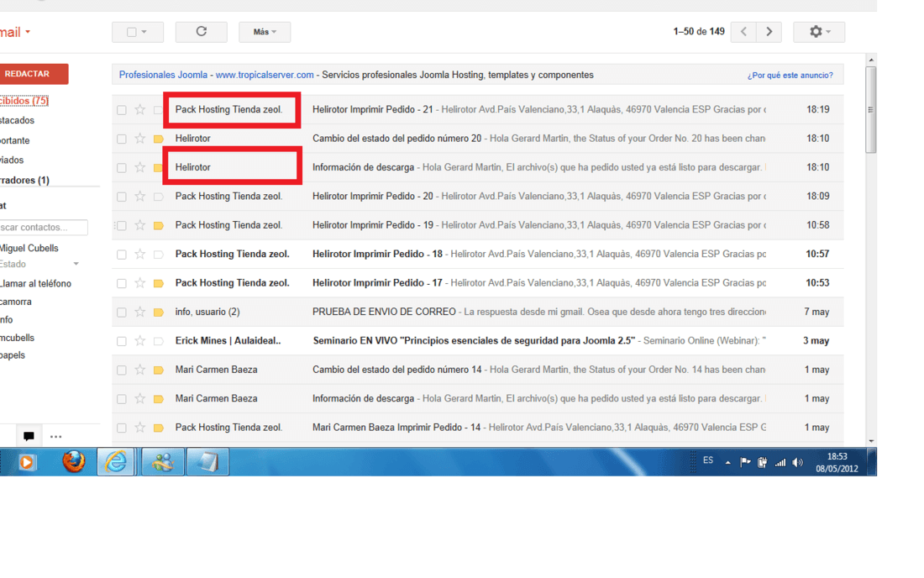The height and width of the screenshot is (578, 924).
Task: Tick checkbox for Helirotor Información de descarga email
Action: pyautogui.click(x=122, y=168)
